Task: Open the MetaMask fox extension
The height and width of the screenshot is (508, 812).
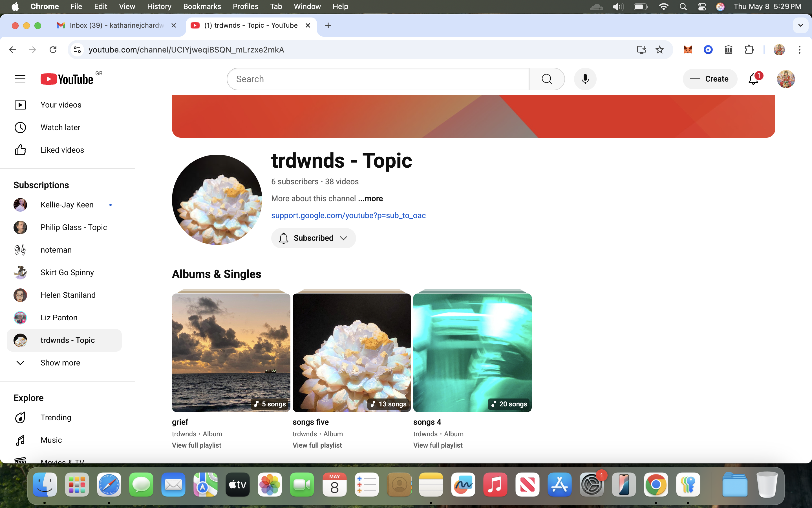Action: (x=688, y=50)
